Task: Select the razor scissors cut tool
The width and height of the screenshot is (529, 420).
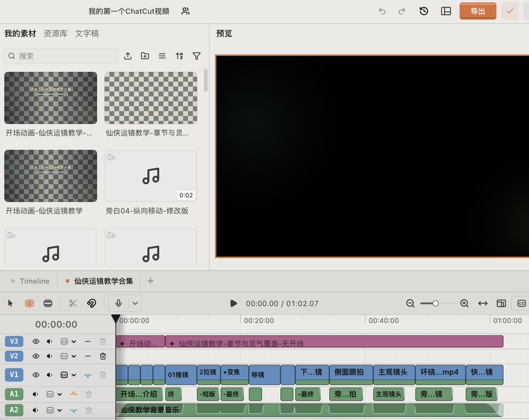Action: 73,303
